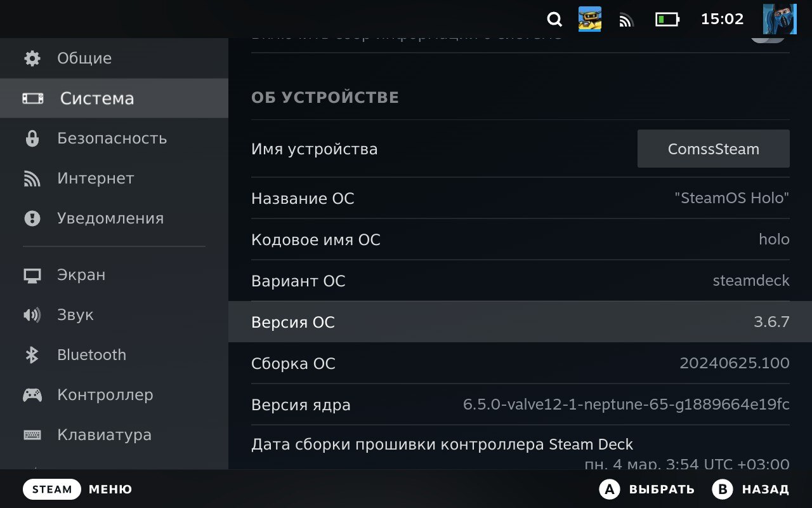Screen dimensions: 812x508
Task: Click the B Назад back button
Action: tap(750, 489)
